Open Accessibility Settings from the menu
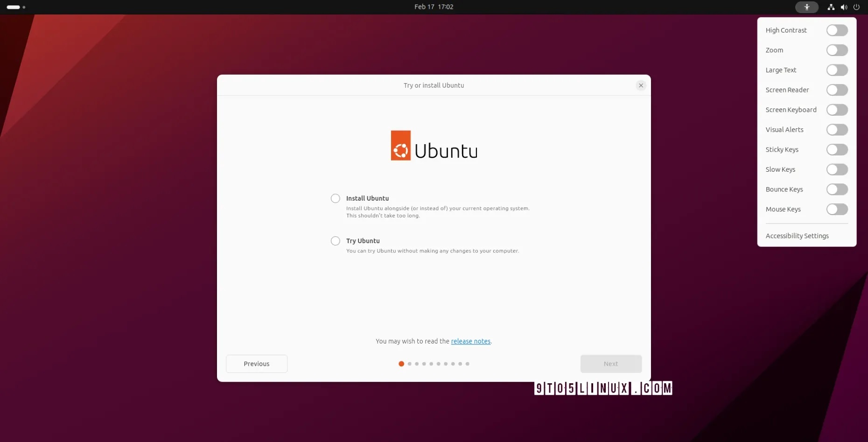This screenshot has height=442, width=868. tap(797, 236)
